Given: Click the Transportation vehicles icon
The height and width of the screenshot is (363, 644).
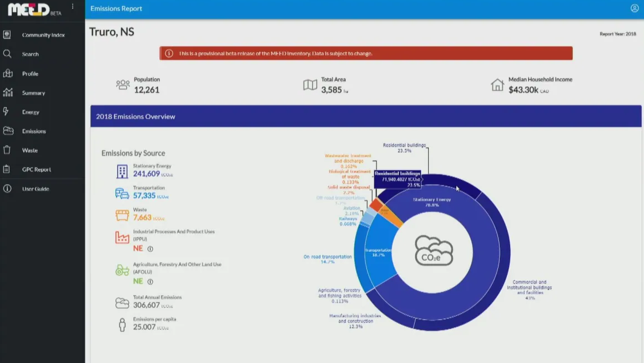Looking at the screenshot, I should (122, 193).
